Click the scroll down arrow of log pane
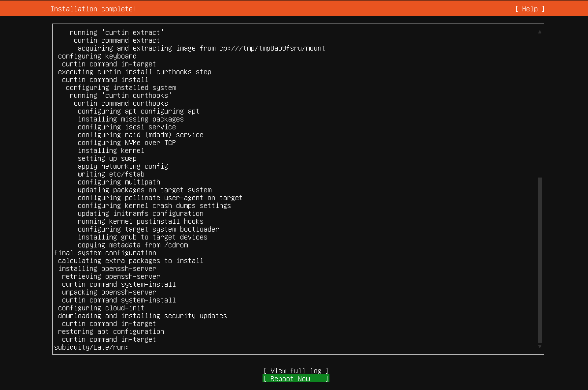 540,347
